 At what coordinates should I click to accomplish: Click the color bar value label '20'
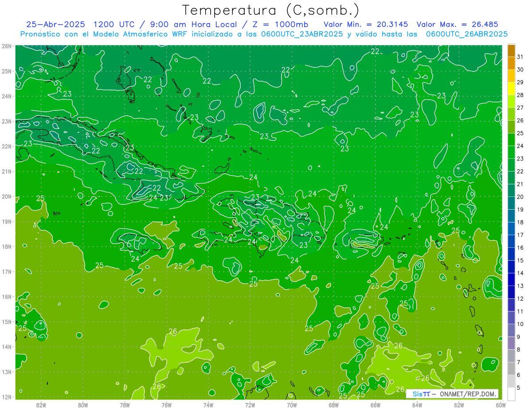[x=520, y=196]
